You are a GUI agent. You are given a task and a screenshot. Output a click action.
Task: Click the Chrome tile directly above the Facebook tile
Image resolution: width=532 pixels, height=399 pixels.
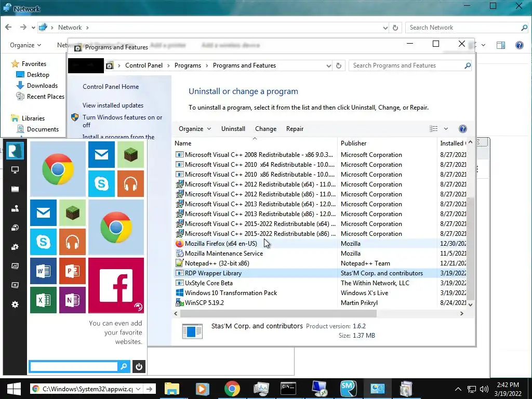click(116, 227)
